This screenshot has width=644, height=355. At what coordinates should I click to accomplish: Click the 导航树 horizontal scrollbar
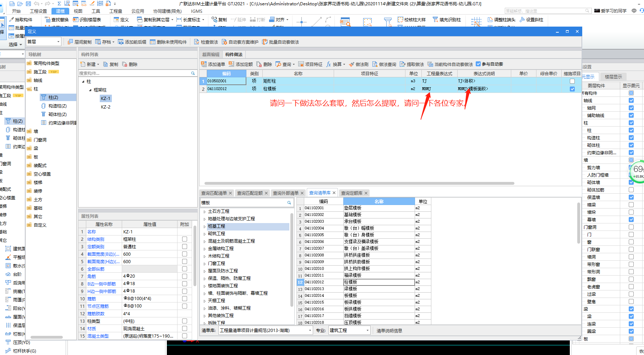point(47,337)
